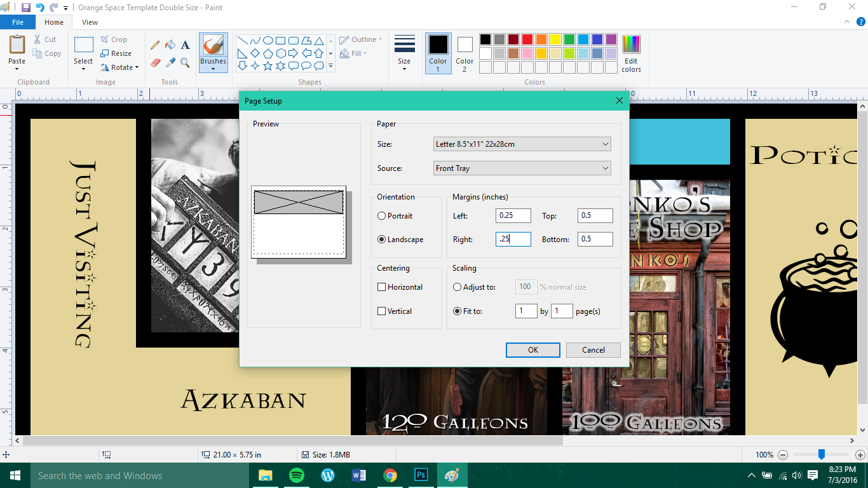Screen dimensions: 868x488
Task: Choose the Right arrow shape
Action: (x=293, y=53)
